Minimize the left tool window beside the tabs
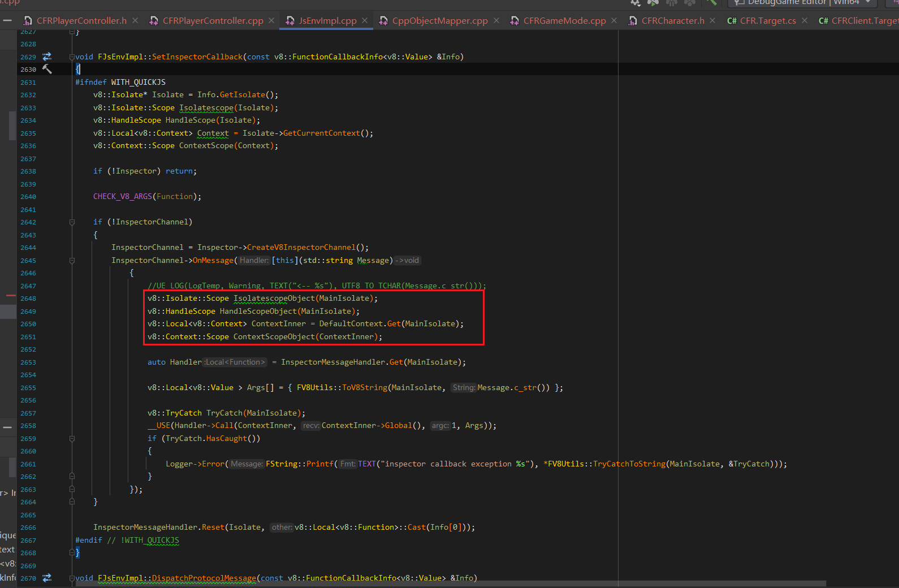 7,20
